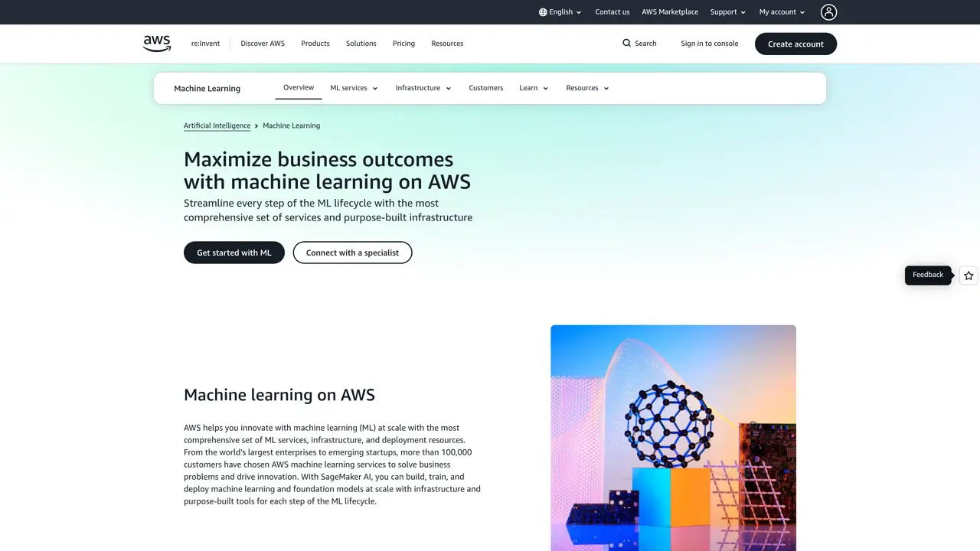The height and width of the screenshot is (551, 980).
Task: Expand the Infrastructure submenu
Action: 423,88
